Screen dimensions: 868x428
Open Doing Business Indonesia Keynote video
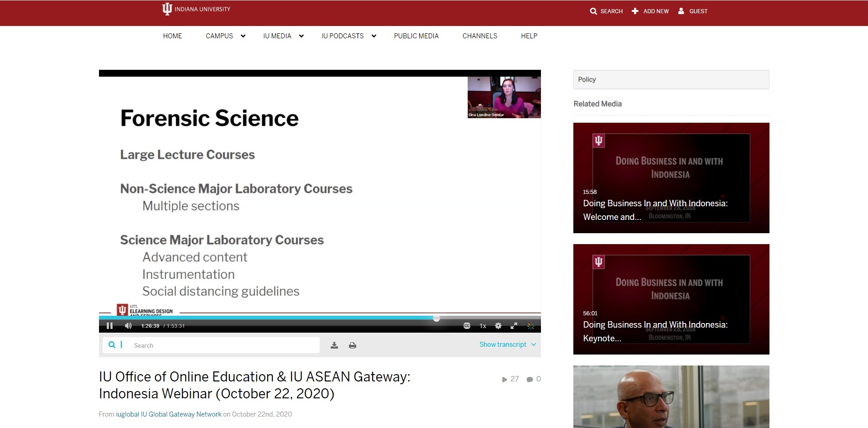671,299
